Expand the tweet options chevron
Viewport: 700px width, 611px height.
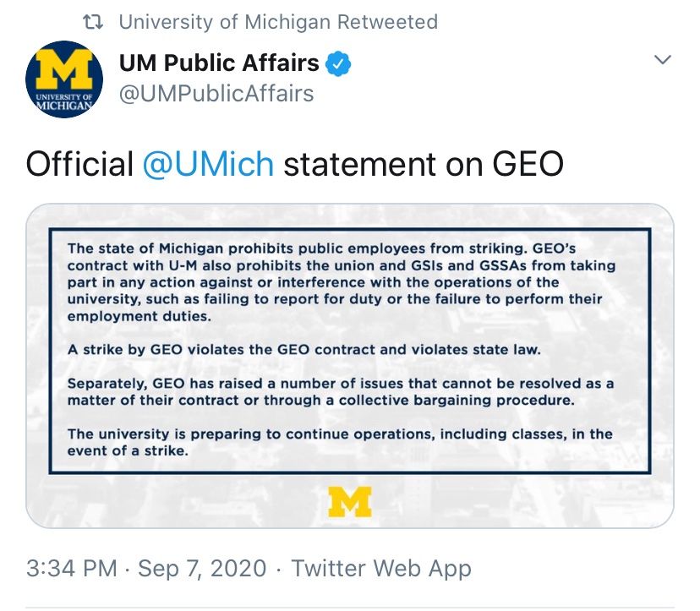(664, 60)
